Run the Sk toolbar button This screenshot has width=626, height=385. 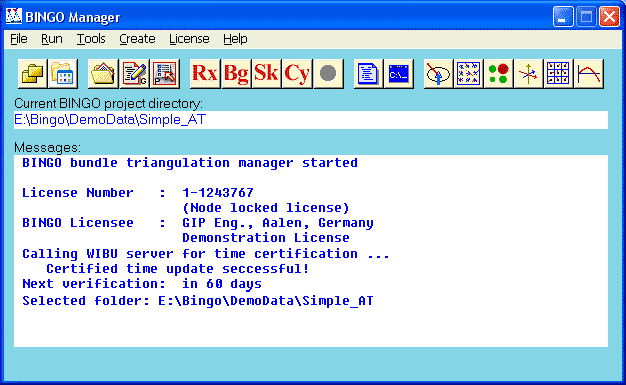[266, 74]
